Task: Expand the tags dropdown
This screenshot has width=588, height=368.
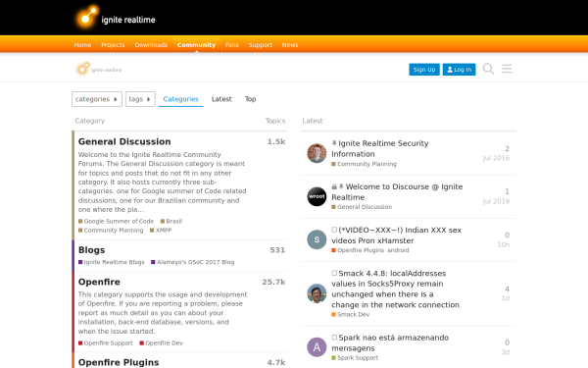Action: click(x=140, y=99)
